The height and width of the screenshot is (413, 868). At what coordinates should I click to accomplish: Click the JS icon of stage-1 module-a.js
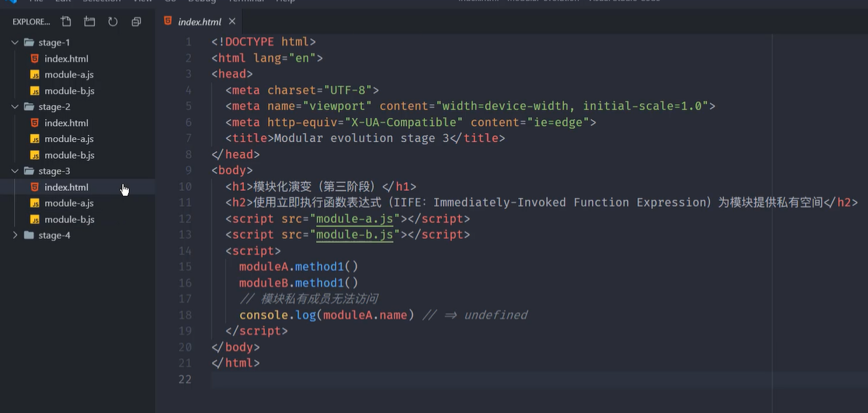click(x=35, y=75)
